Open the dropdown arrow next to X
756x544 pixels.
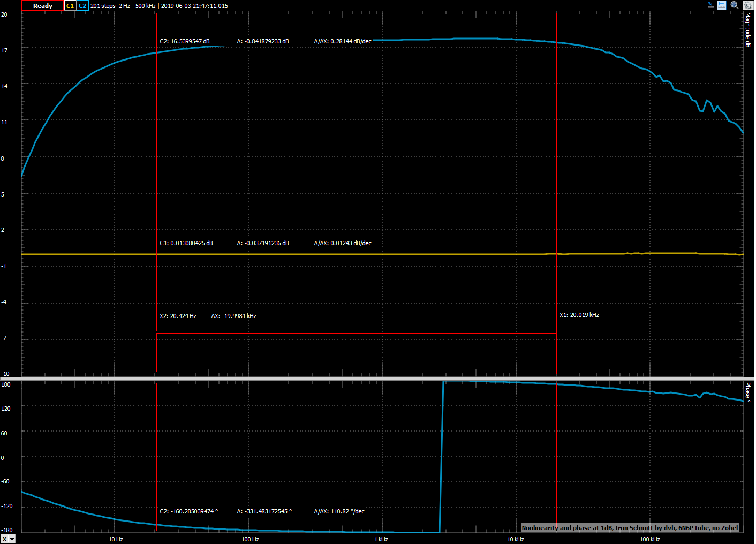coord(12,539)
